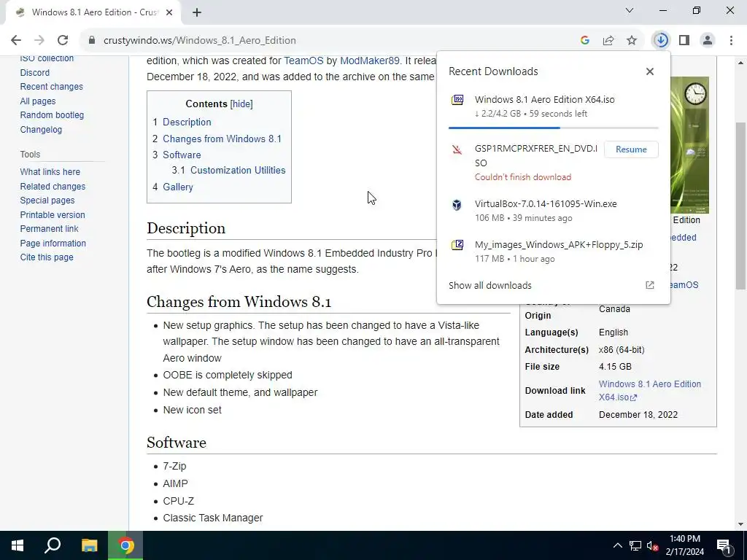Click the muted volume tray icon
The image size is (747, 560).
[x=652, y=545]
